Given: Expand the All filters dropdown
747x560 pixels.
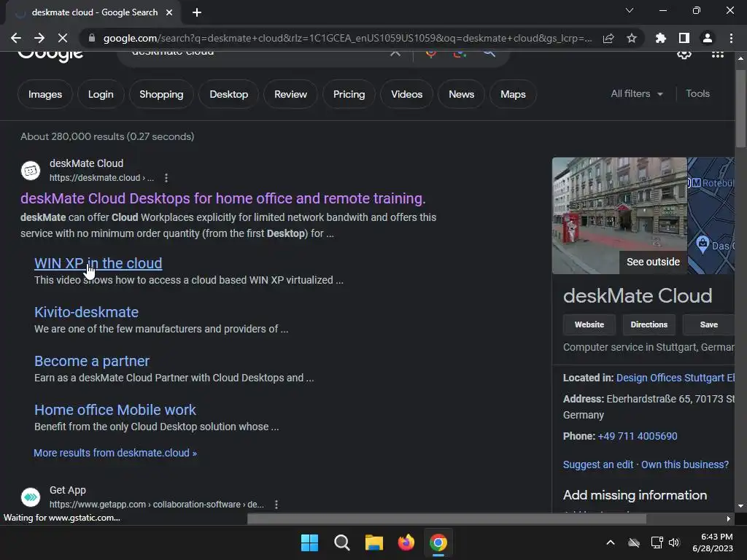Looking at the screenshot, I should point(637,94).
